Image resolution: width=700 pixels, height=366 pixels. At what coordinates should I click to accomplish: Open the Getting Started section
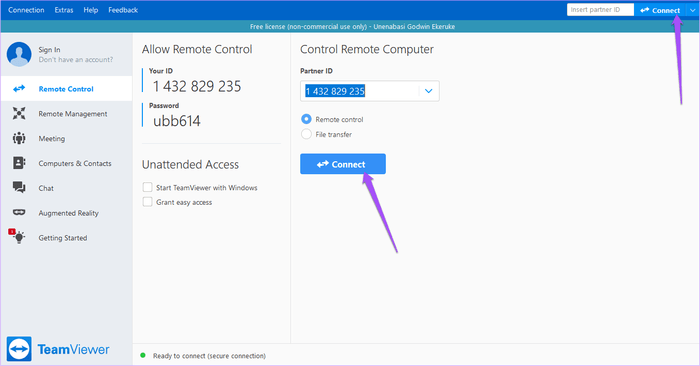tap(67, 237)
